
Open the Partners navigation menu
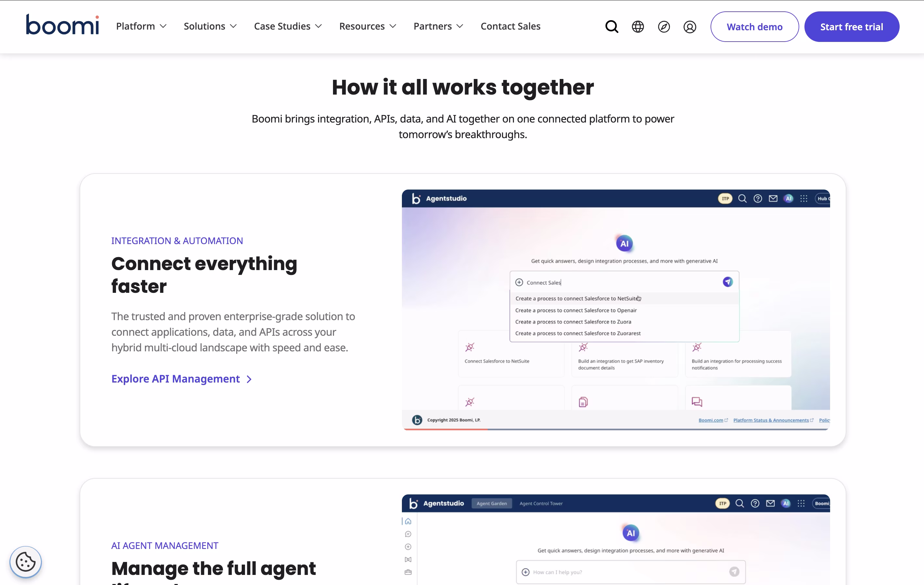point(438,26)
